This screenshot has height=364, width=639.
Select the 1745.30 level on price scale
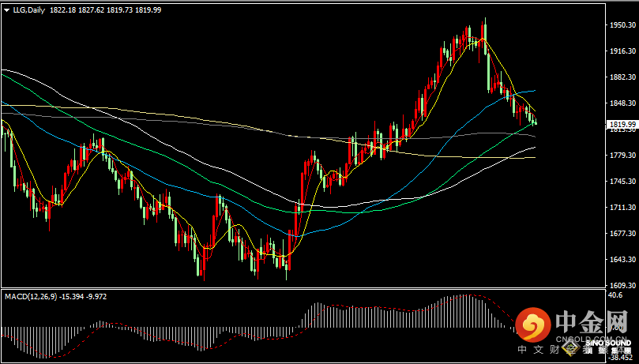(x=623, y=182)
